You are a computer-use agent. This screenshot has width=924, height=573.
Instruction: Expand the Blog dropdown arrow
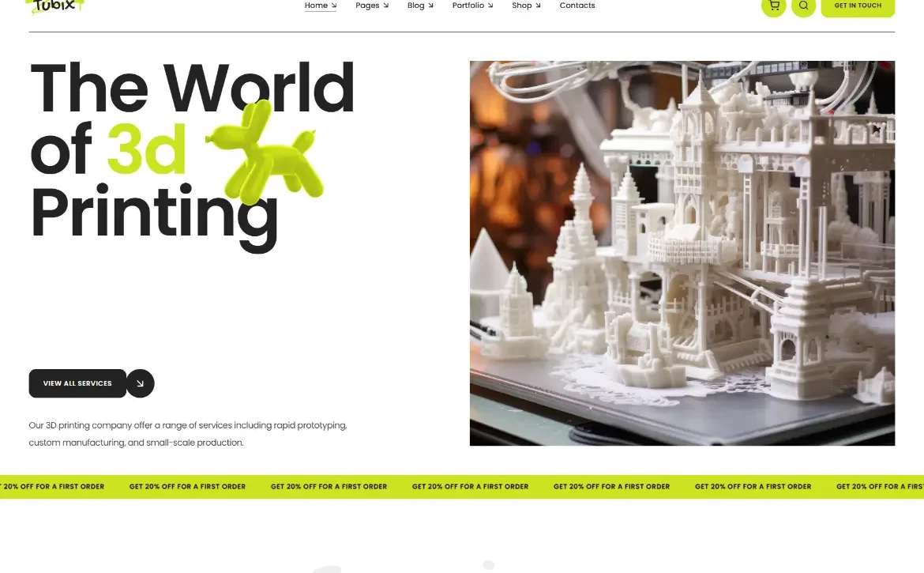point(430,6)
